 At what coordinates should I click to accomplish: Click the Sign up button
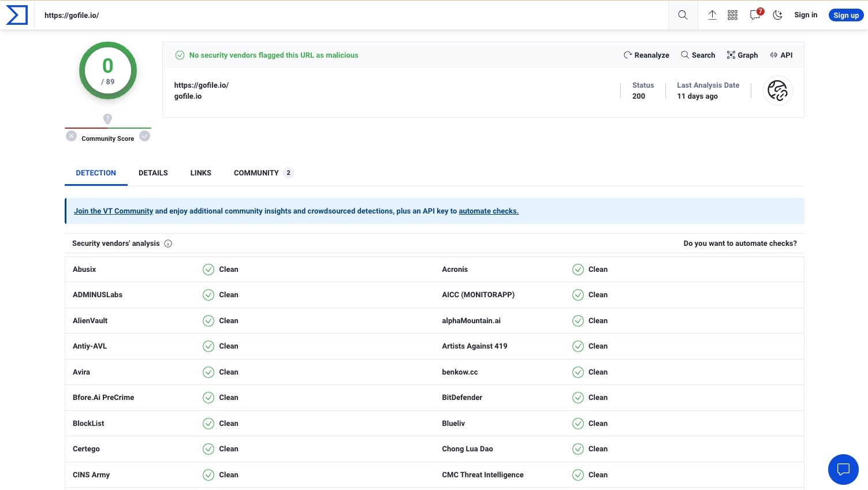pyautogui.click(x=846, y=15)
